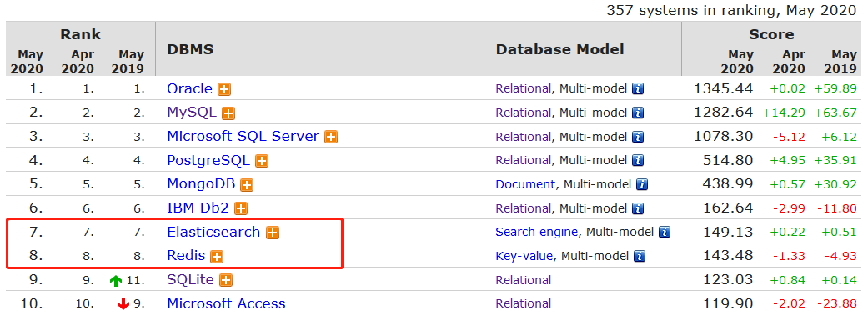Click the Database Model column header
868x316 pixels.
(x=560, y=49)
